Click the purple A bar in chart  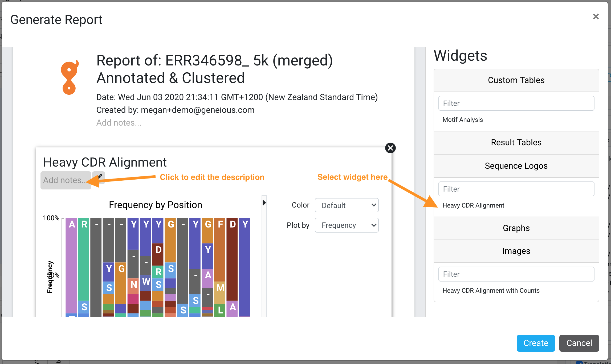[x=71, y=266]
